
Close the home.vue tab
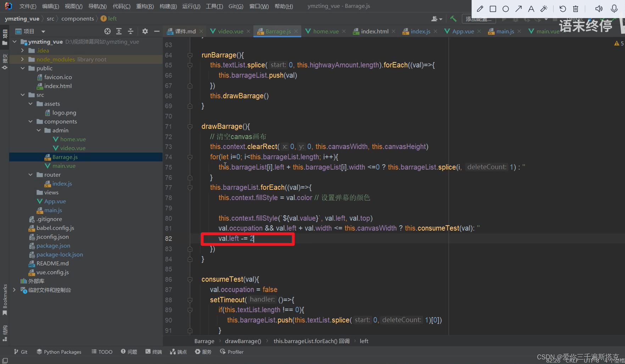(344, 31)
